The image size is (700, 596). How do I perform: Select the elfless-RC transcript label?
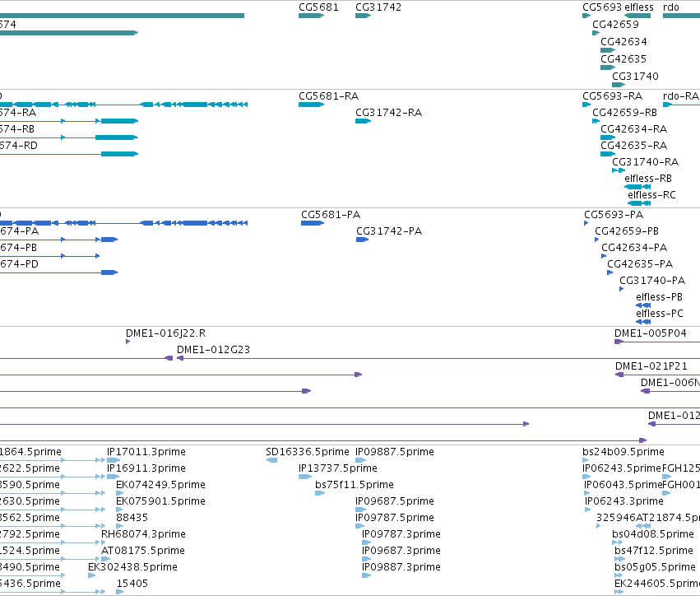[x=651, y=195]
